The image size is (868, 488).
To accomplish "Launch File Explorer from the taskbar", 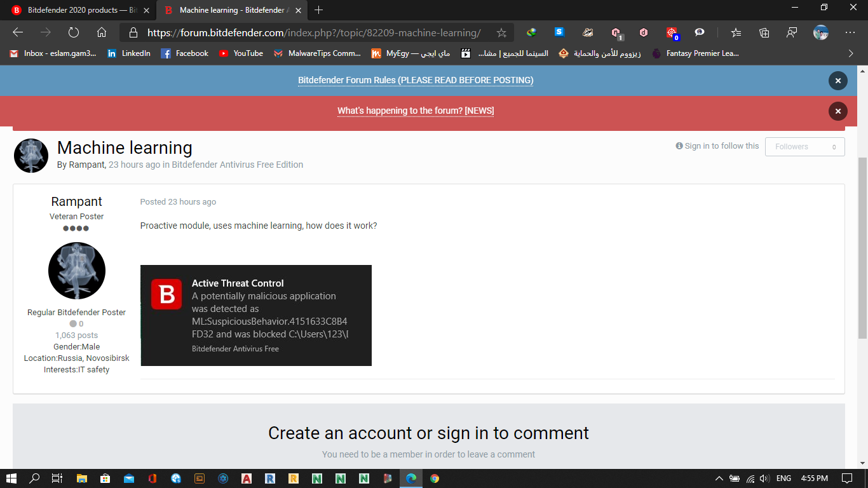I will [x=81, y=478].
